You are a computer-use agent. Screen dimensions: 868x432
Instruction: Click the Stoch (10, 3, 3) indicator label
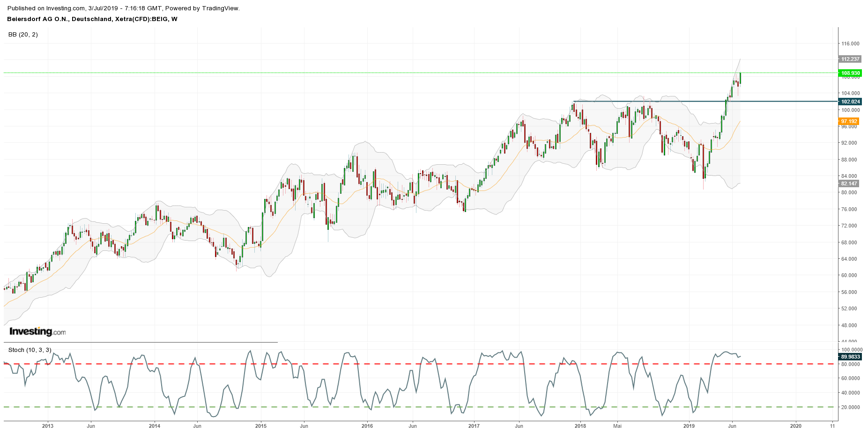click(30, 350)
